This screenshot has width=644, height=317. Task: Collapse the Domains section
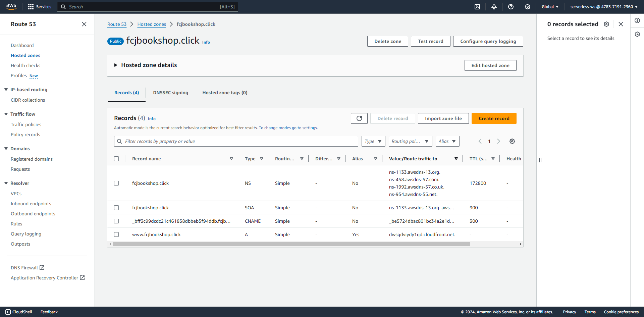click(6, 149)
